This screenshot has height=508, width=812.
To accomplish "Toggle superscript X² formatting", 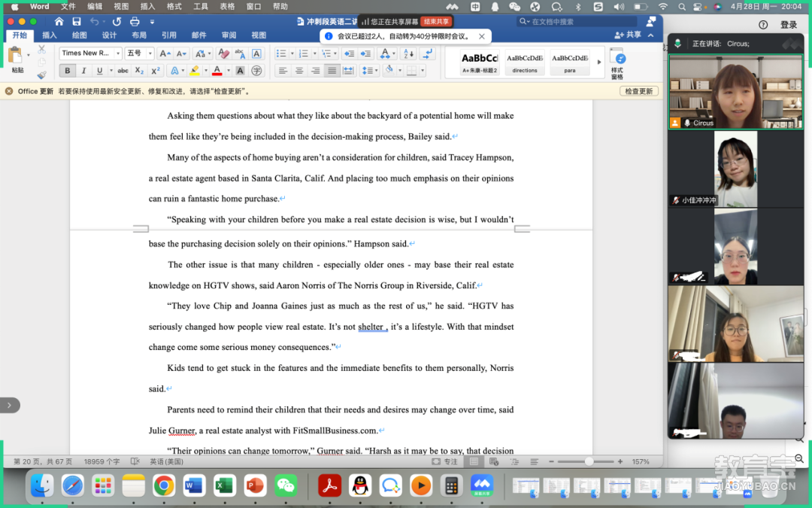I will point(156,71).
